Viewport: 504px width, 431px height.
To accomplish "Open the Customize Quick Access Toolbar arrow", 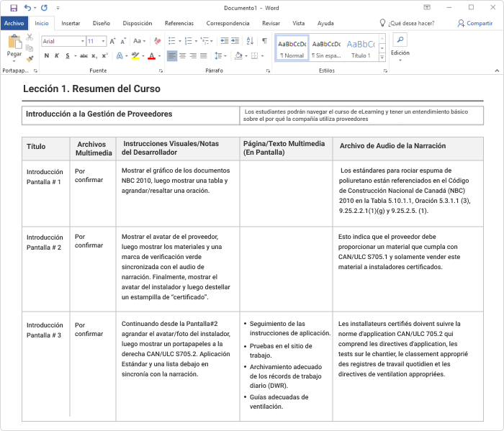I will [x=58, y=8].
